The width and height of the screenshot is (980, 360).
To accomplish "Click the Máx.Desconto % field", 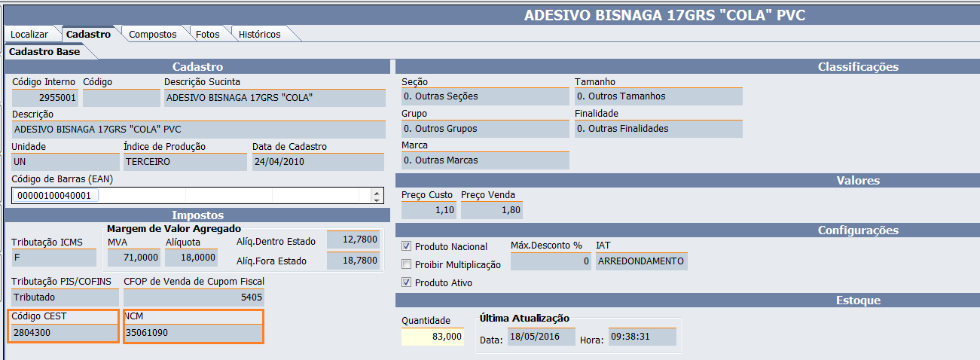I will [x=551, y=261].
